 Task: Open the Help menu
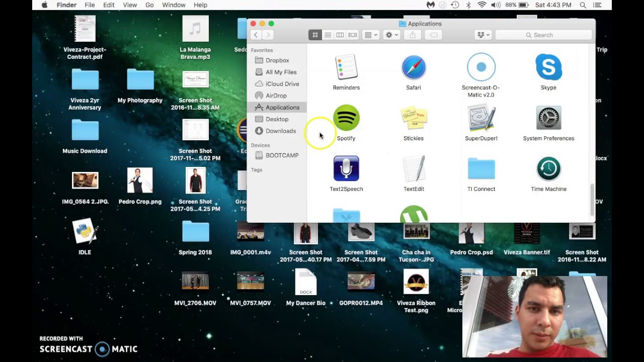tap(200, 5)
